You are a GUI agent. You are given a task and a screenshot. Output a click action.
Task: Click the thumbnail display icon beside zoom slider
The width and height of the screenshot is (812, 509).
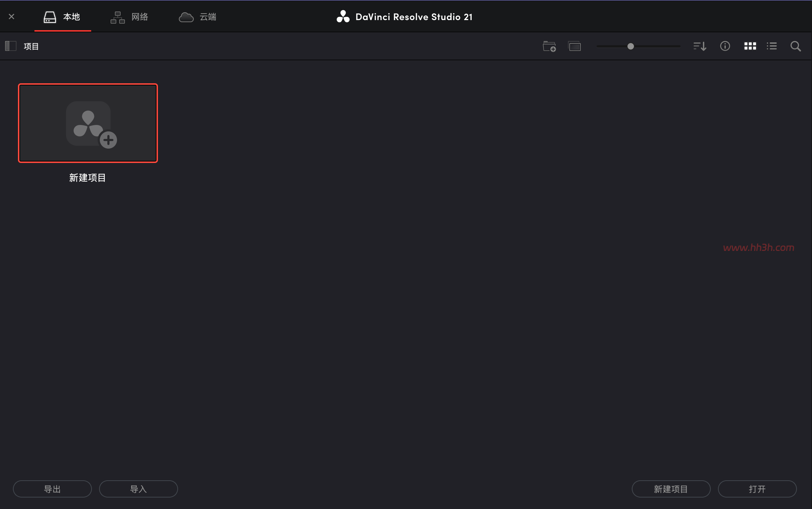[x=574, y=46]
